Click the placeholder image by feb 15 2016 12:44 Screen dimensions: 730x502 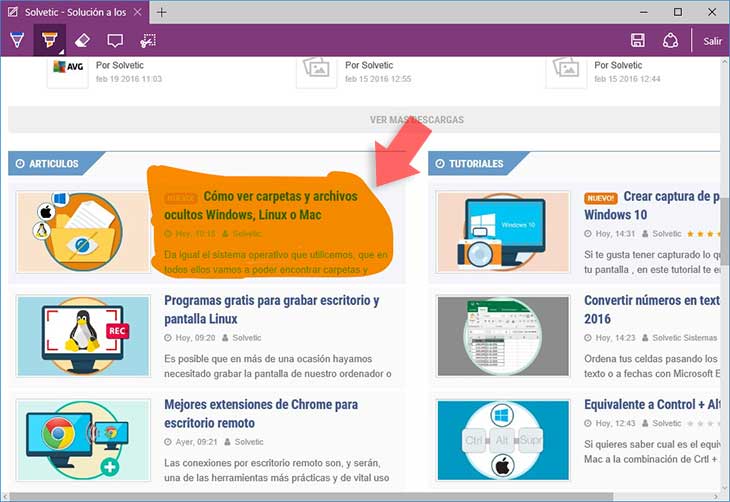[566, 71]
